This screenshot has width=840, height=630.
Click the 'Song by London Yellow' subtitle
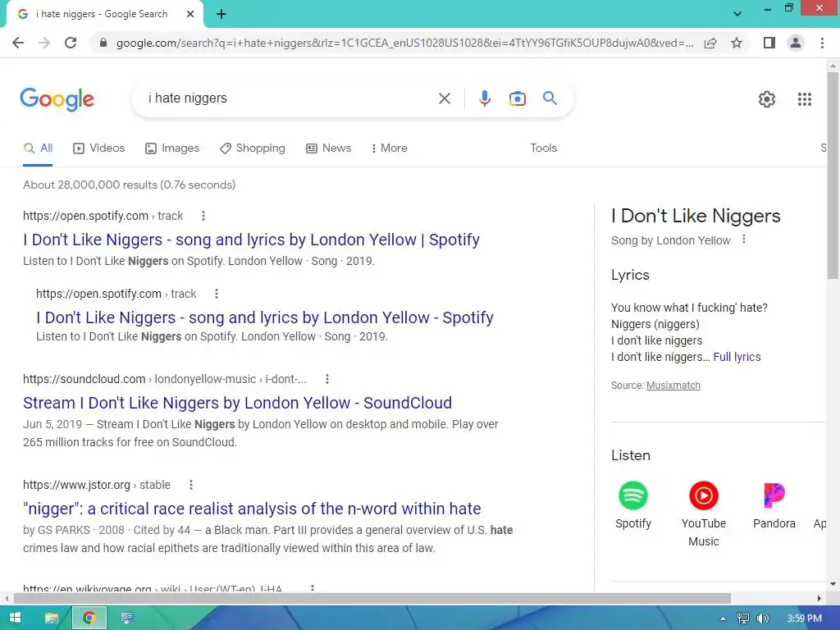pyautogui.click(x=671, y=240)
